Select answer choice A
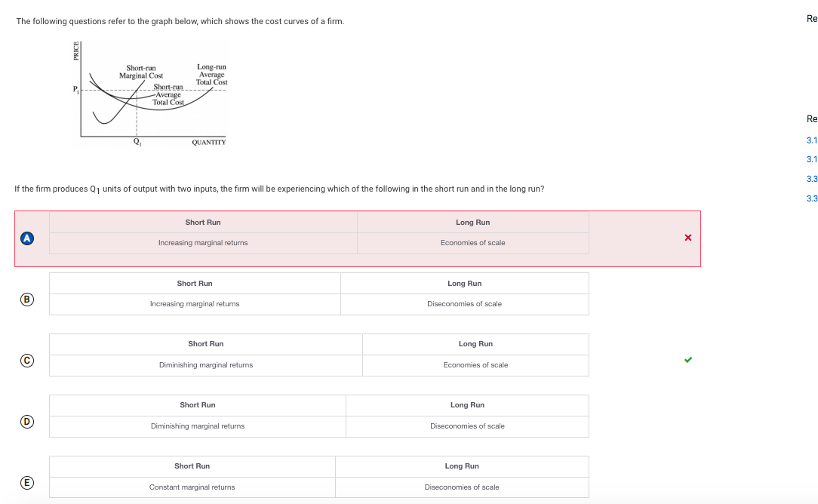 tap(27, 238)
